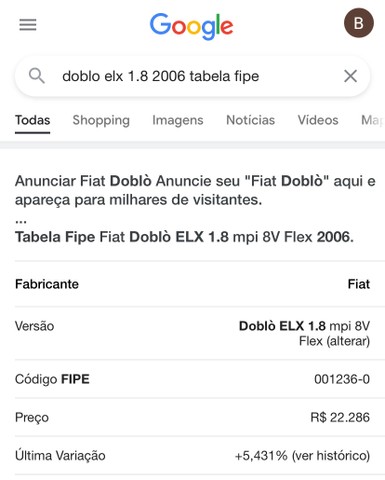Open the Tabela Fipe Fiat Doblò ELX heading
Screen dimensions: 385x480
click(184, 237)
